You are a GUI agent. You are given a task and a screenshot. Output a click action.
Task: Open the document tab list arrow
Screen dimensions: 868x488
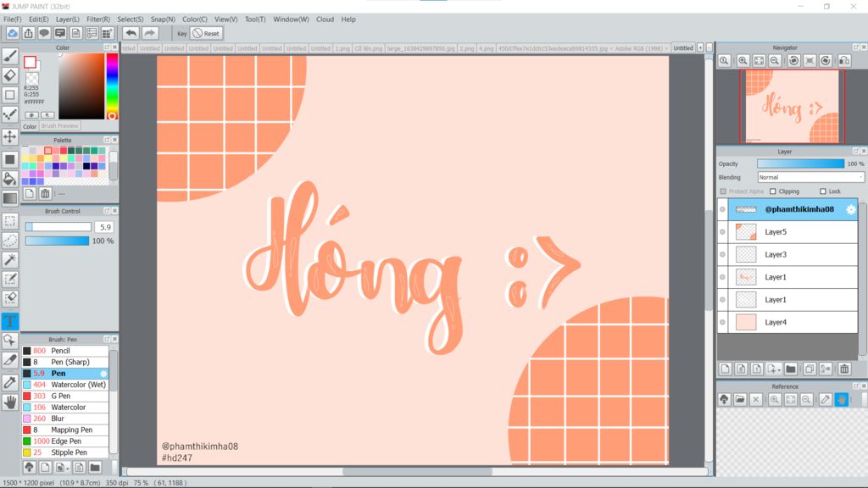tap(700, 47)
